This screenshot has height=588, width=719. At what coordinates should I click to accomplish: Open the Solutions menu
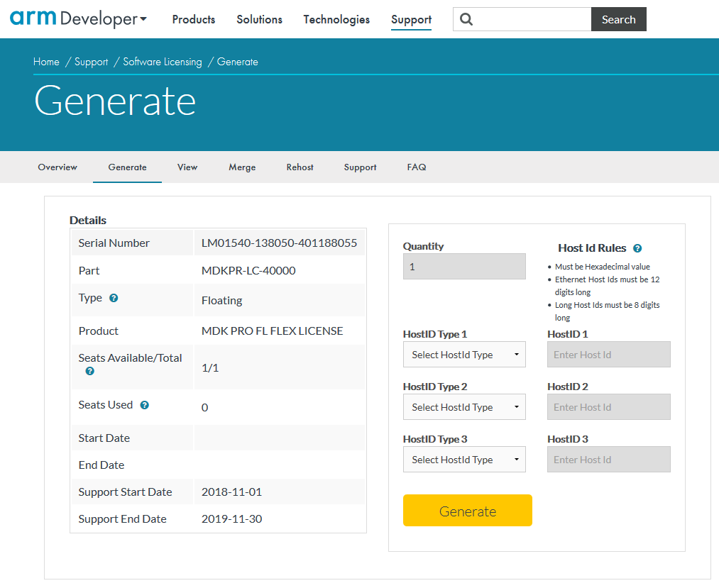tap(259, 19)
